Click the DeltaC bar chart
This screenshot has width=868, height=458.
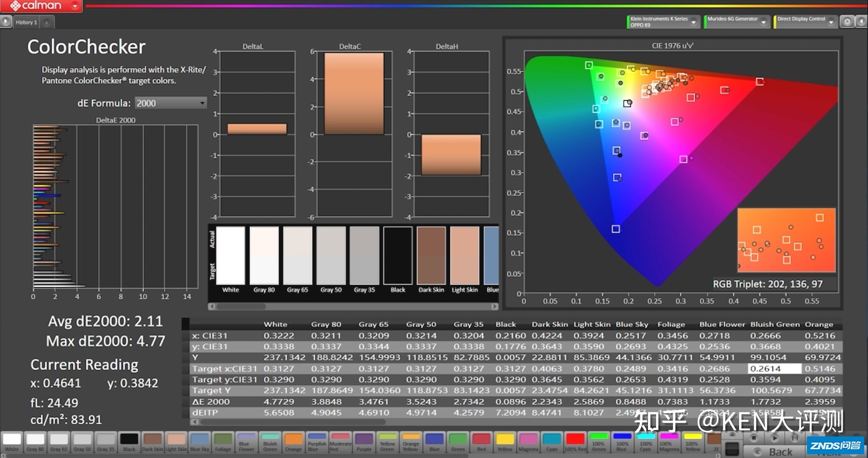point(354,134)
